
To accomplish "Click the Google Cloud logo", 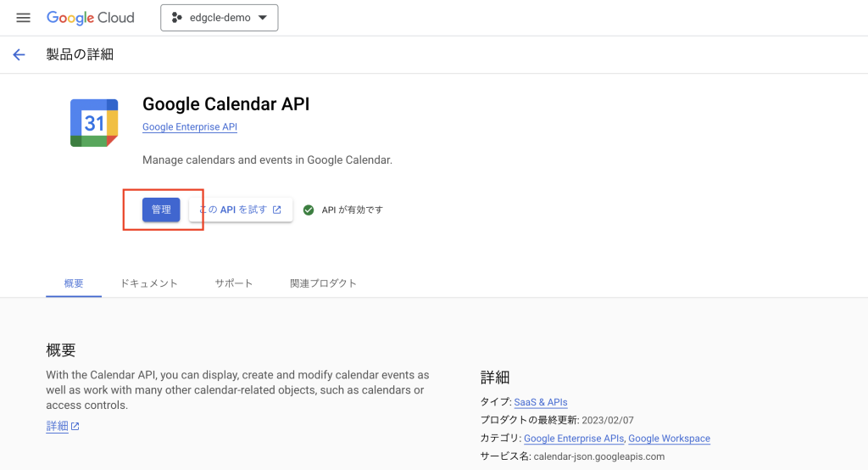I will [90, 18].
